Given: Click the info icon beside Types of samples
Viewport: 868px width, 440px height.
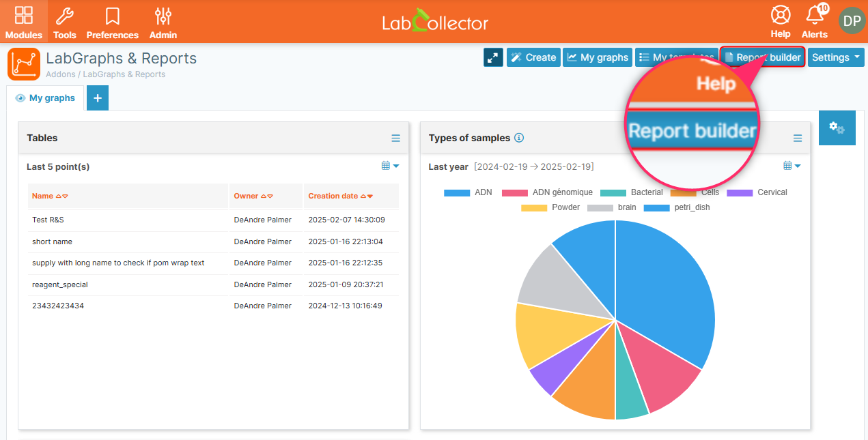Looking at the screenshot, I should (519, 138).
